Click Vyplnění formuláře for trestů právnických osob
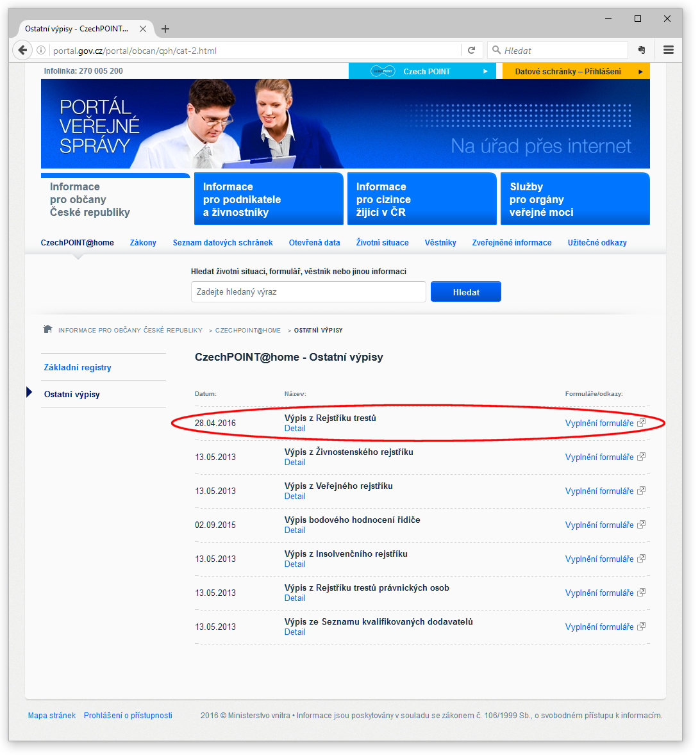 (x=599, y=593)
